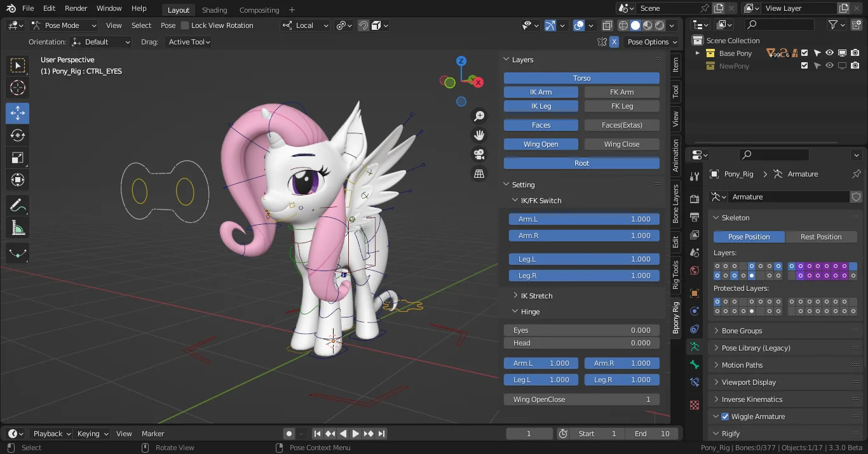Open the Render Properties tab
Image resolution: width=868 pixels, height=454 pixels.
[x=694, y=198]
